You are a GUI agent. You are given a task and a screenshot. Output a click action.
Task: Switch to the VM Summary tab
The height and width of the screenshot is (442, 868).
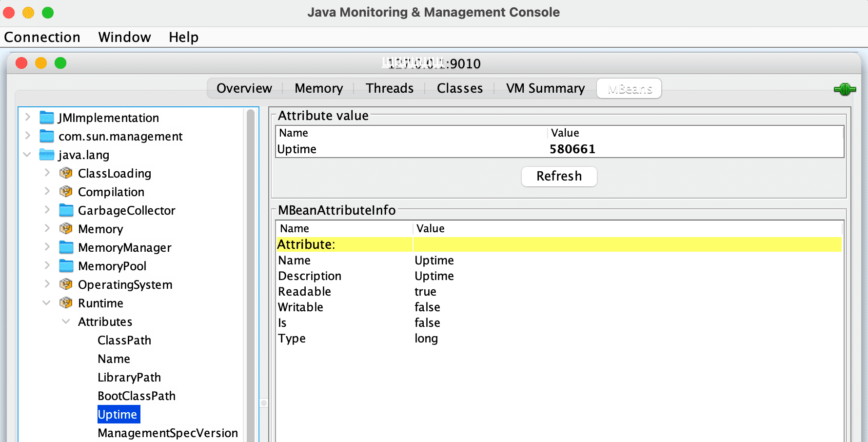coord(545,88)
